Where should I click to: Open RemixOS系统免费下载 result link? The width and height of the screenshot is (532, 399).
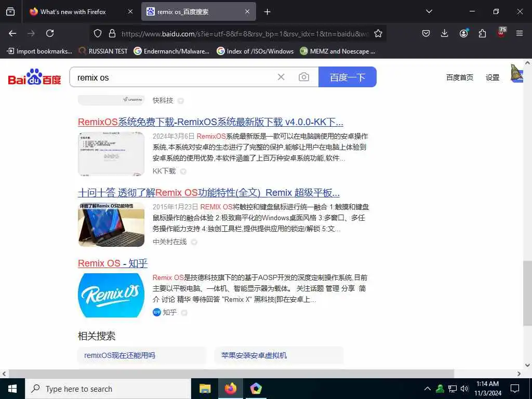[x=210, y=122]
